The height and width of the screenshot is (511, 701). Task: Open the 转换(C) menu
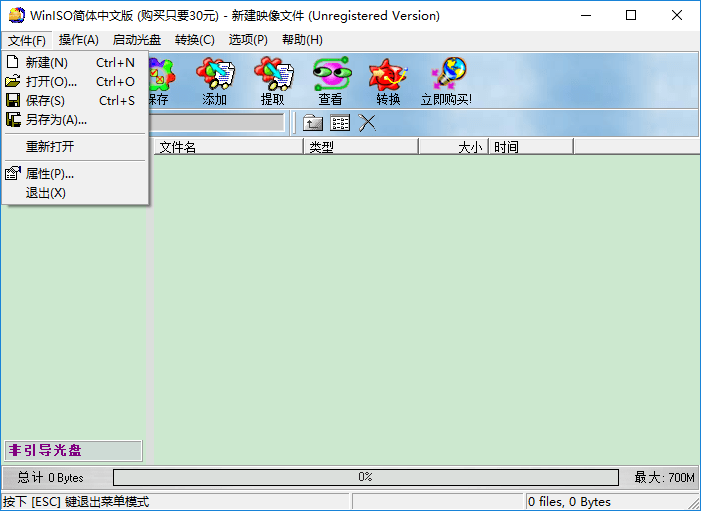coord(195,40)
